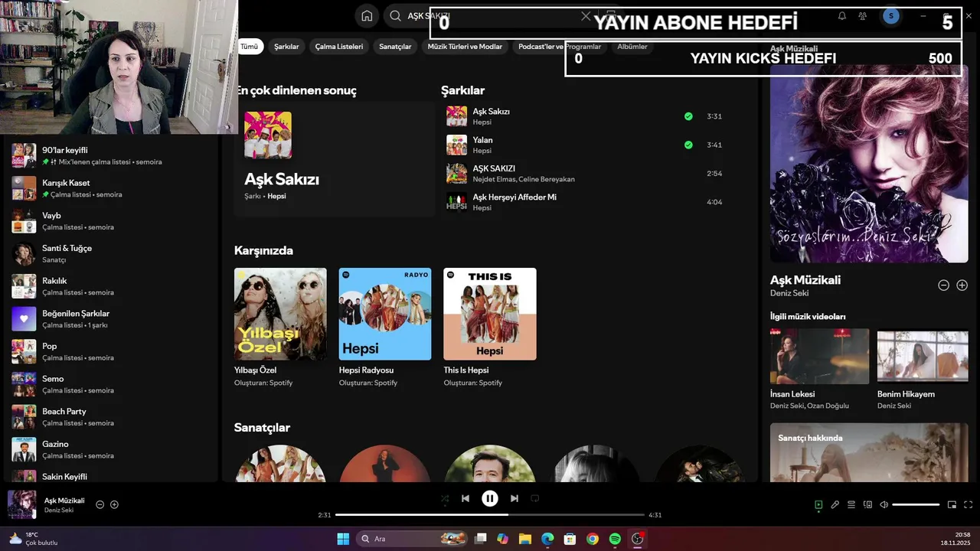Switch to Müzik Türleri ve Modlar filter
This screenshot has height=551, width=980.
(x=465, y=47)
